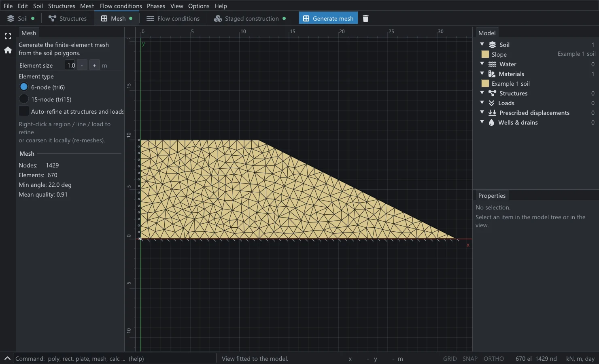Open the View menu
The image size is (599, 364).
[176, 6]
